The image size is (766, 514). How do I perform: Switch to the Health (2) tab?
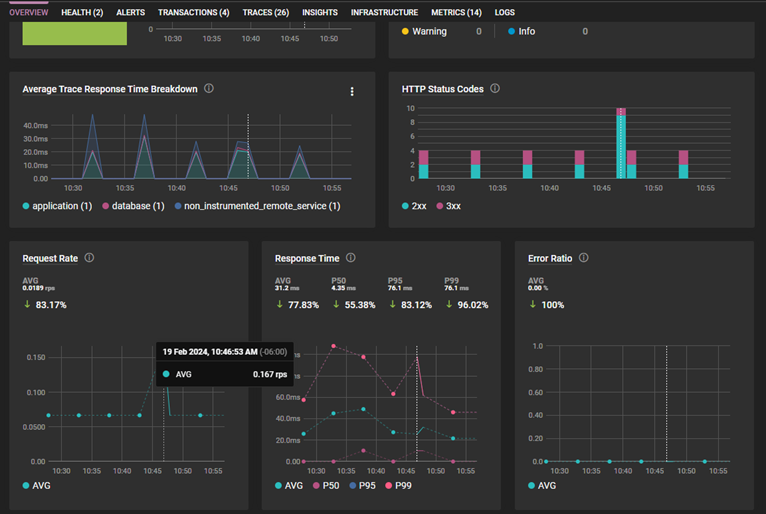click(82, 12)
